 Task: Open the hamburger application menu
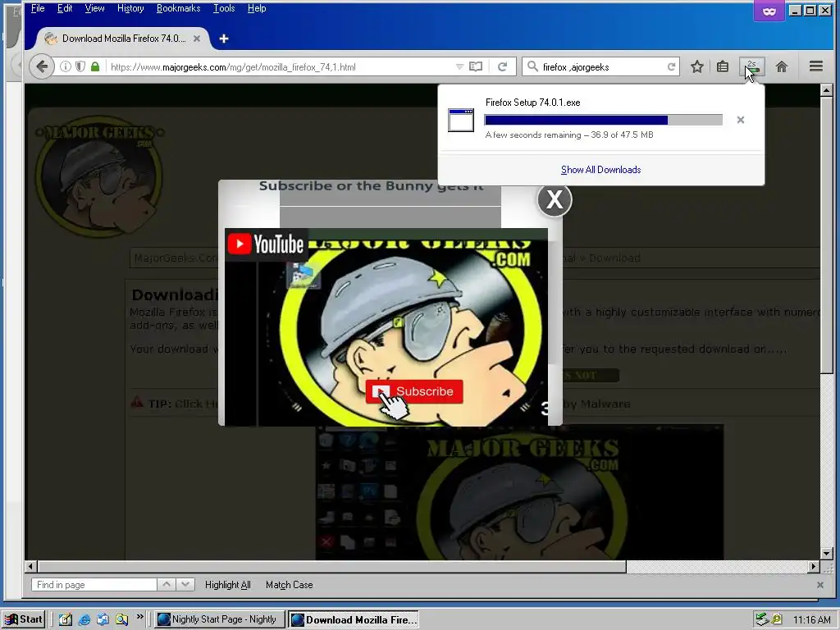[x=816, y=66]
